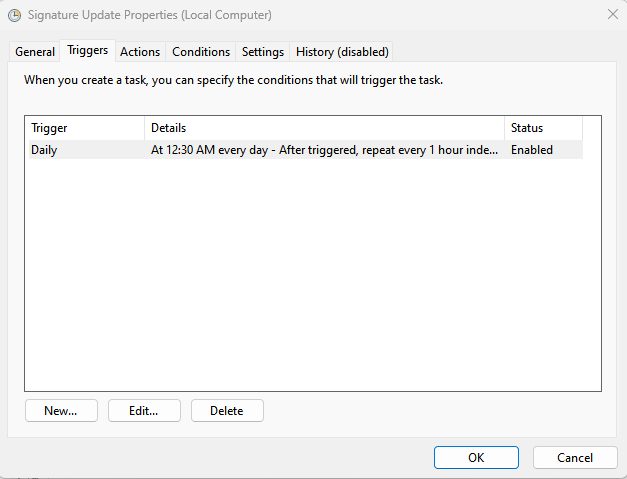The height and width of the screenshot is (479, 627).
Task: Select the Daily trigger row
Action: click(45, 150)
